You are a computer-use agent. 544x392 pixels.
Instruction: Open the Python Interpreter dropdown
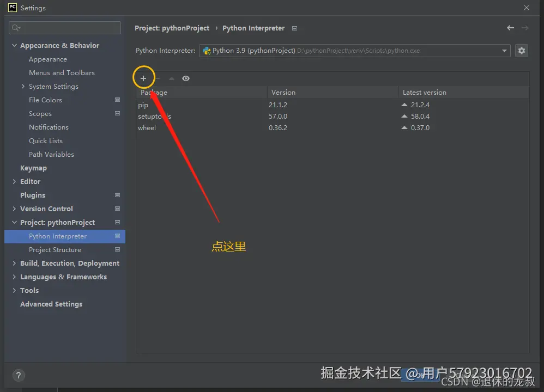pyautogui.click(x=354, y=51)
